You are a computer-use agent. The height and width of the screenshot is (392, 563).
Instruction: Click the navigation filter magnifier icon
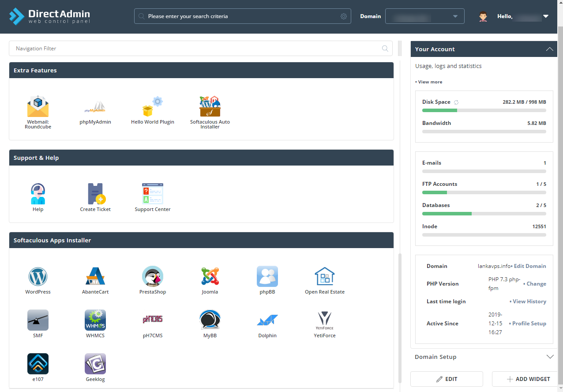tap(385, 49)
